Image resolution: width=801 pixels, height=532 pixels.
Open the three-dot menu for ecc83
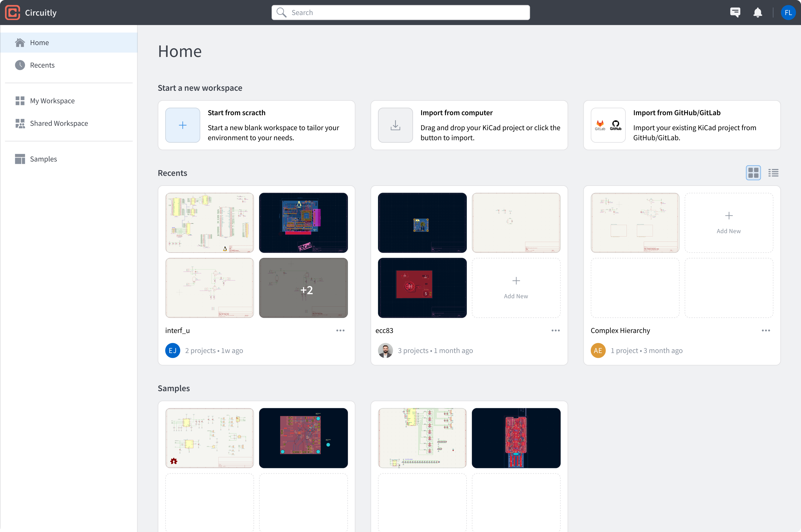tap(555, 331)
